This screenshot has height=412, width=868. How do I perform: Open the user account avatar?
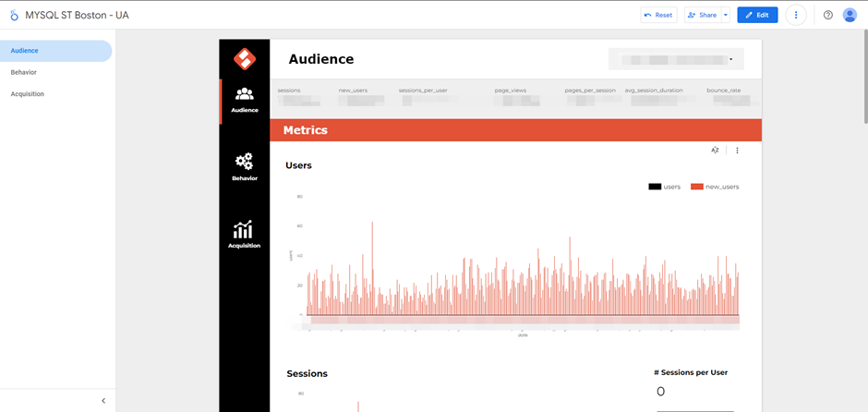850,15
